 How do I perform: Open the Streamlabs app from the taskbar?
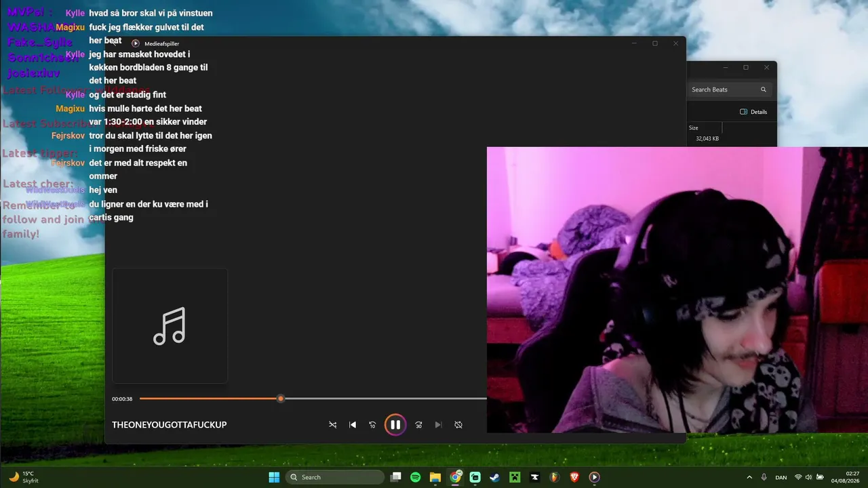click(475, 477)
